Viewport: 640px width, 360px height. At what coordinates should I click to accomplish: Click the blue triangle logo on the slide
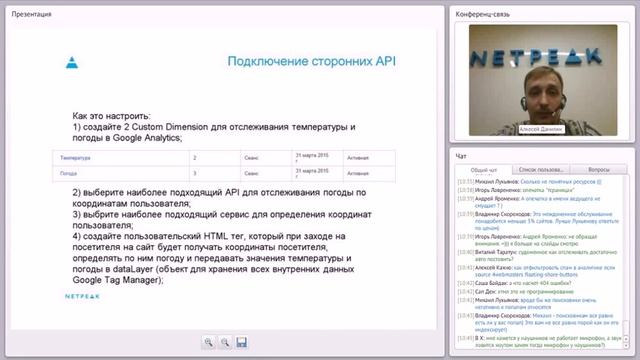(x=72, y=62)
